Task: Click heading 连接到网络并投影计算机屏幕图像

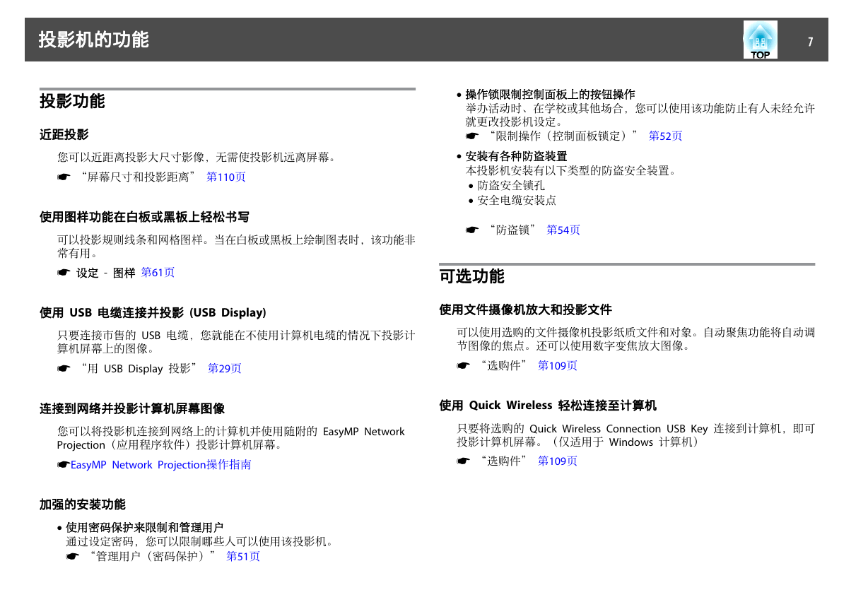Action: [x=132, y=408]
